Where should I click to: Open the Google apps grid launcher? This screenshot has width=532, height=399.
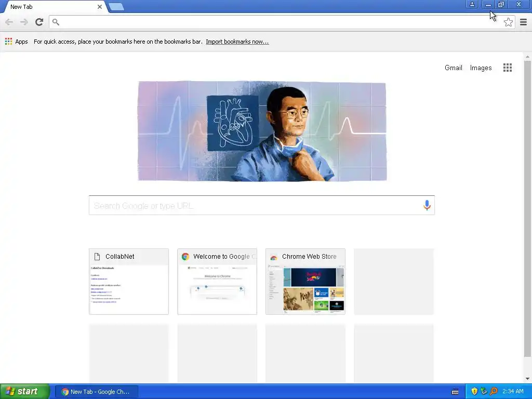click(x=507, y=68)
